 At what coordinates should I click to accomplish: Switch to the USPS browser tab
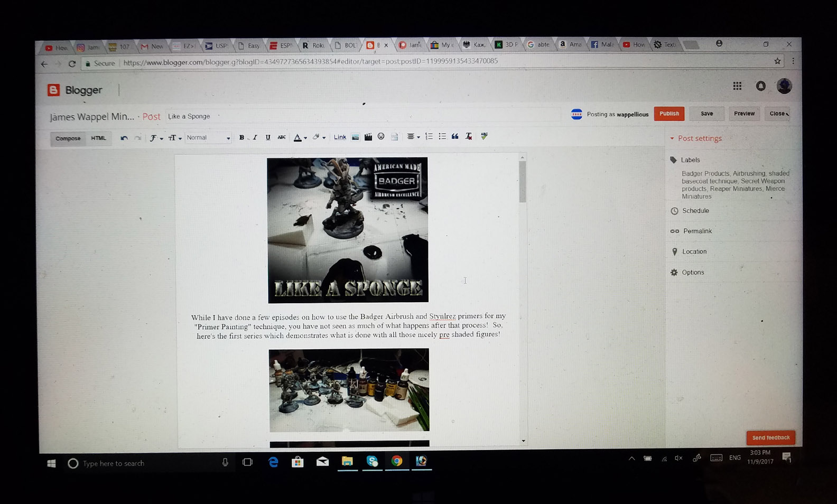click(x=217, y=46)
